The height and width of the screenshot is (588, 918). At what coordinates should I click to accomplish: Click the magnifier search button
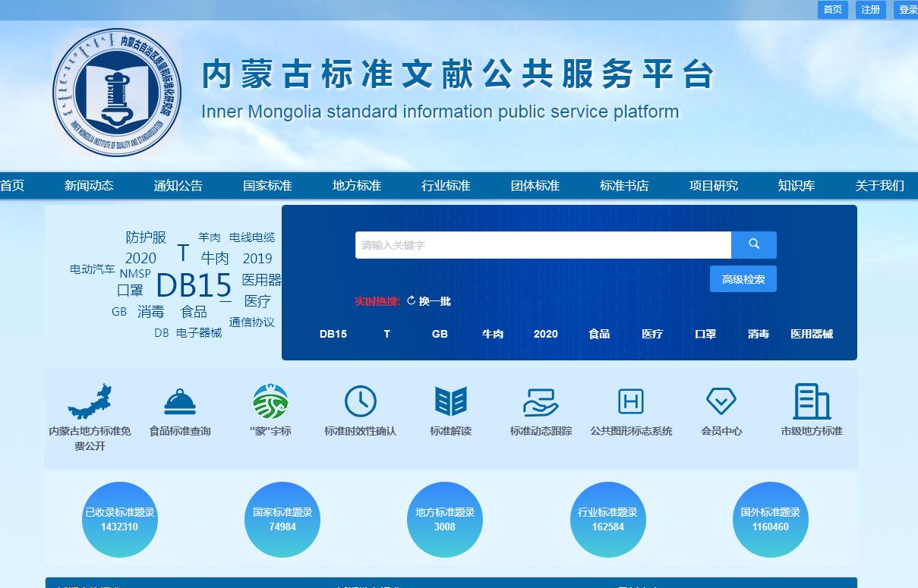coord(753,245)
